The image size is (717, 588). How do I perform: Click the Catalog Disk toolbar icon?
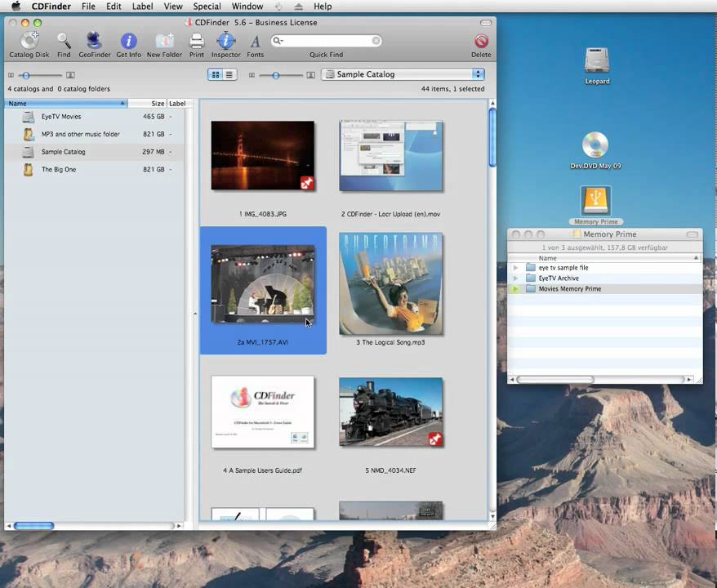tap(29, 41)
